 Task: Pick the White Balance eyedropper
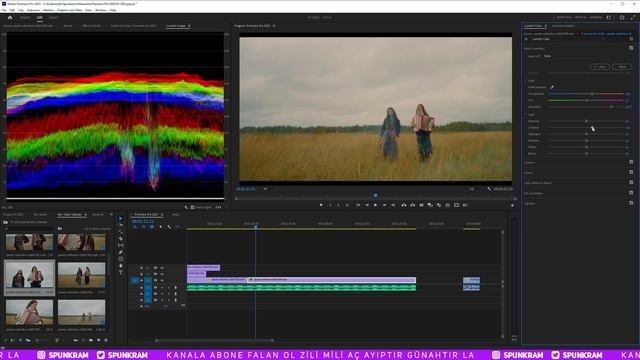pos(551,87)
